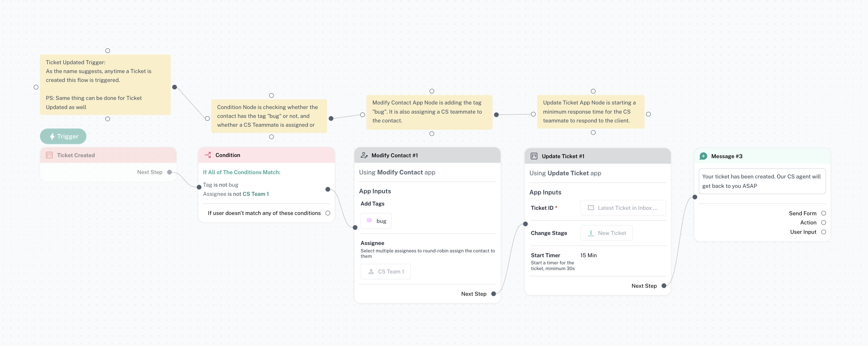The height and width of the screenshot is (346, 868).
Task: Click the Trigger button
Action: click(63, 136)
